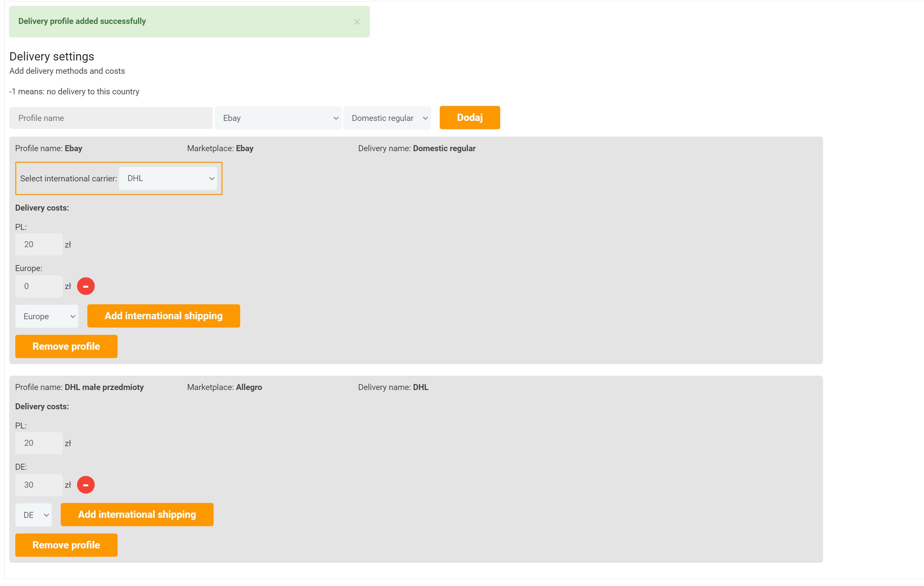Add international shipping to DHL małe przedmioty
Screen dimensions: 924x586
coord(137,515)
